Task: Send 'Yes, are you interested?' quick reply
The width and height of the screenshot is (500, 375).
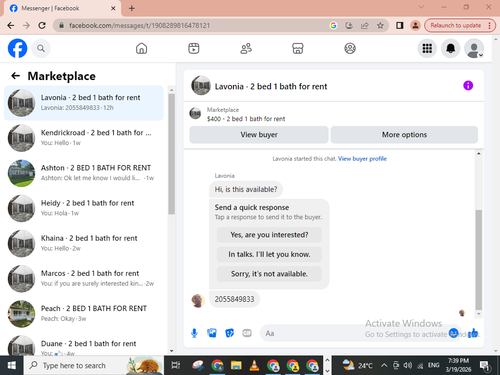Action: coord(269,235)
